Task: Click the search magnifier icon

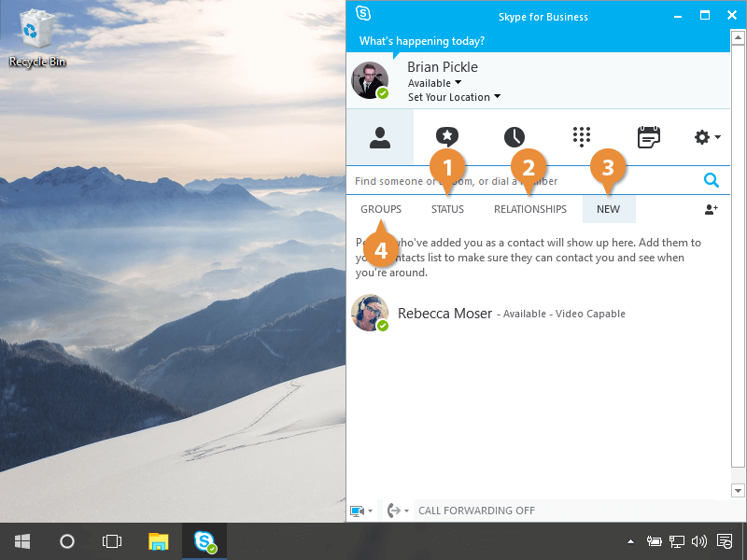Action: pyautogui.click(x=712, y=181)
